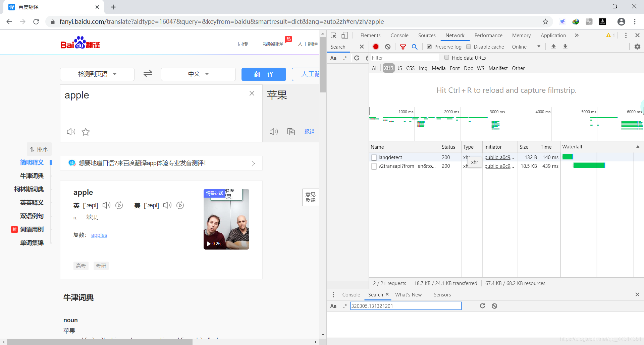Play translated text audio speaker icon

point(274,132)
